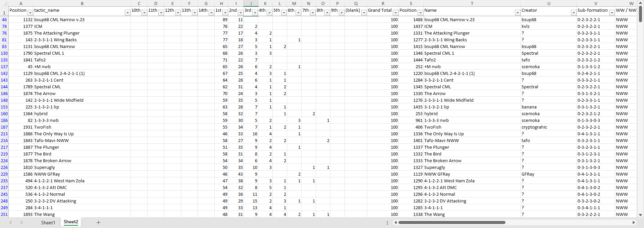Select column B header
This screenshot has width=644, height=228.
click(82, 3)
